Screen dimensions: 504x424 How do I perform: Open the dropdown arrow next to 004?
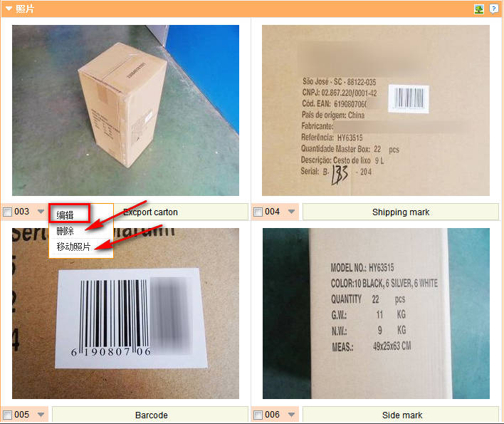point(291,212)
